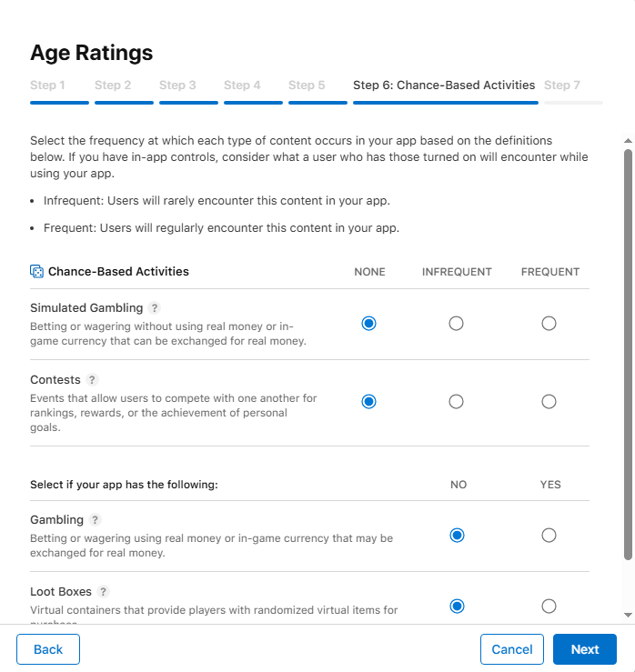Open the Step 7 tab
635x672 pixels.
click(x=562, y=85)
